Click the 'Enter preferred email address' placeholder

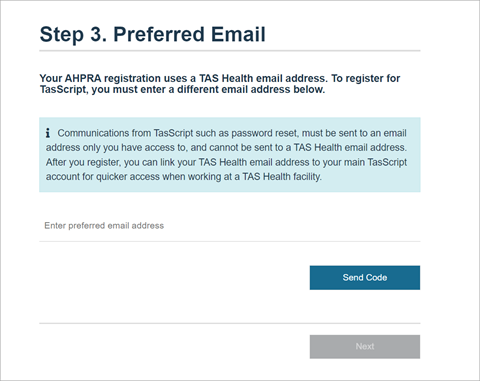coord(104,226)
